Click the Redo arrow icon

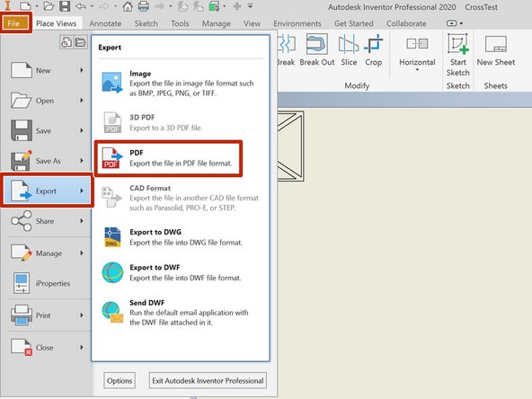tap(104, 6)
